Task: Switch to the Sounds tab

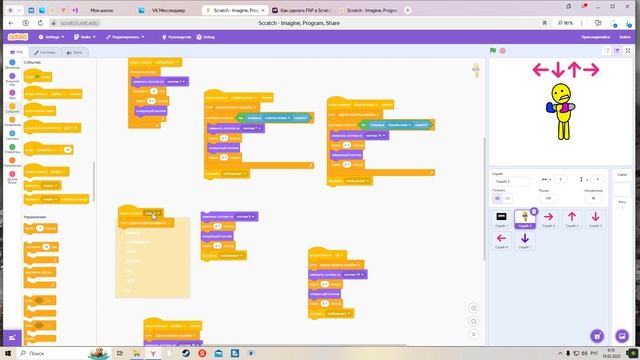Action: pos(74,52)
